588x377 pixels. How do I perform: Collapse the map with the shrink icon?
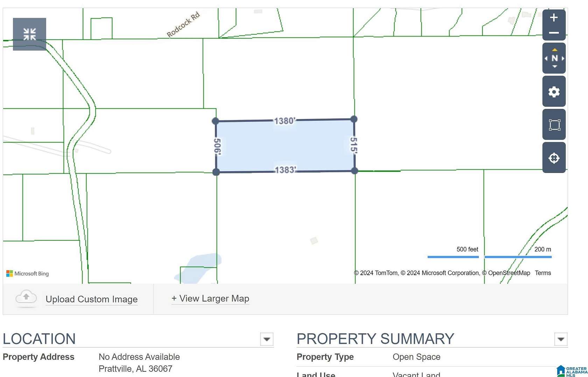[x=29, y=34]
